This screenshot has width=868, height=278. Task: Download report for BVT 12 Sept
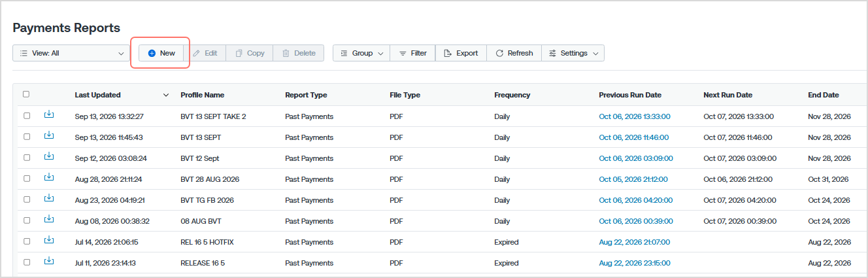click(49, 157)
